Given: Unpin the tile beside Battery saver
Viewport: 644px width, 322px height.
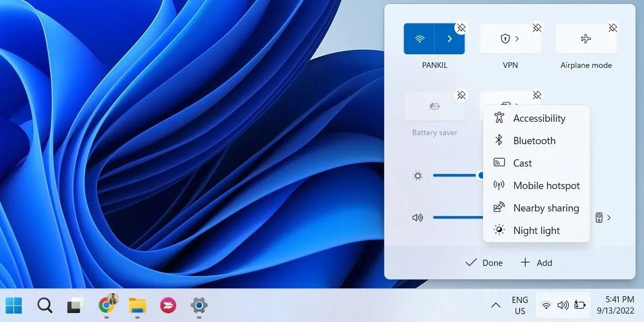Looking at the screenshot, I should (537, 95).
